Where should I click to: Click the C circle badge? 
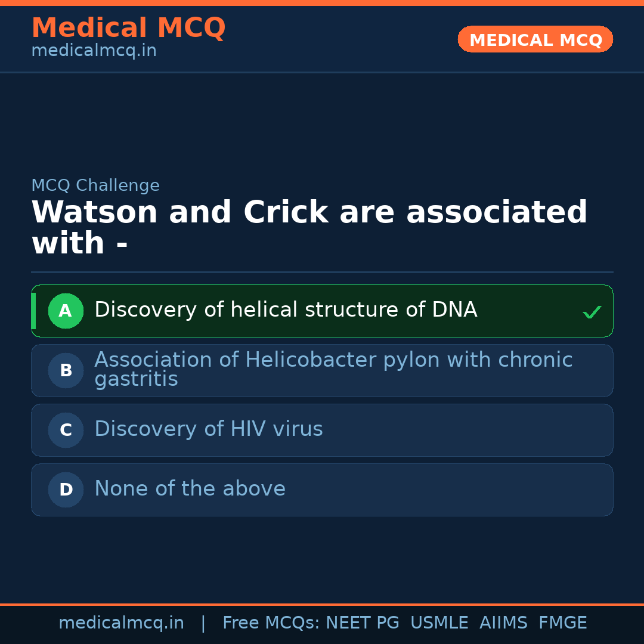[66, 430]
